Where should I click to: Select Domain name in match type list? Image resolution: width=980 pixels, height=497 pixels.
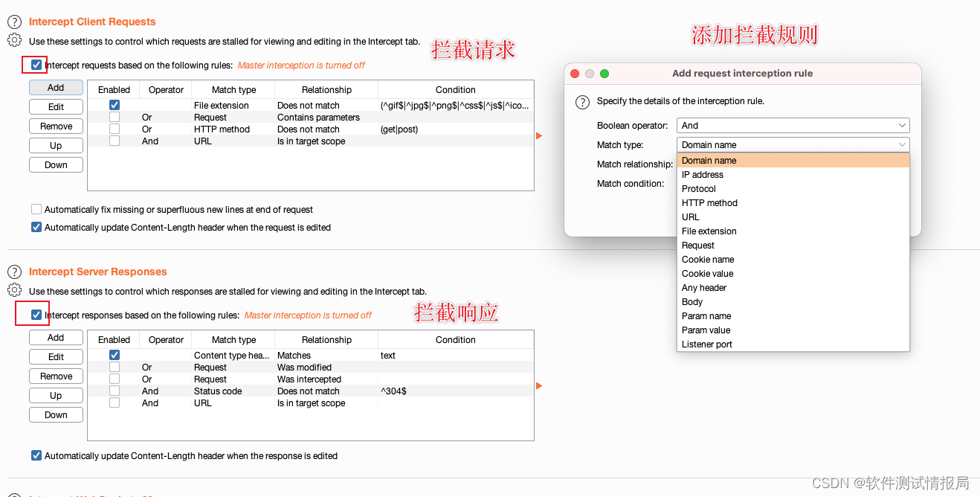pos(793,161)
